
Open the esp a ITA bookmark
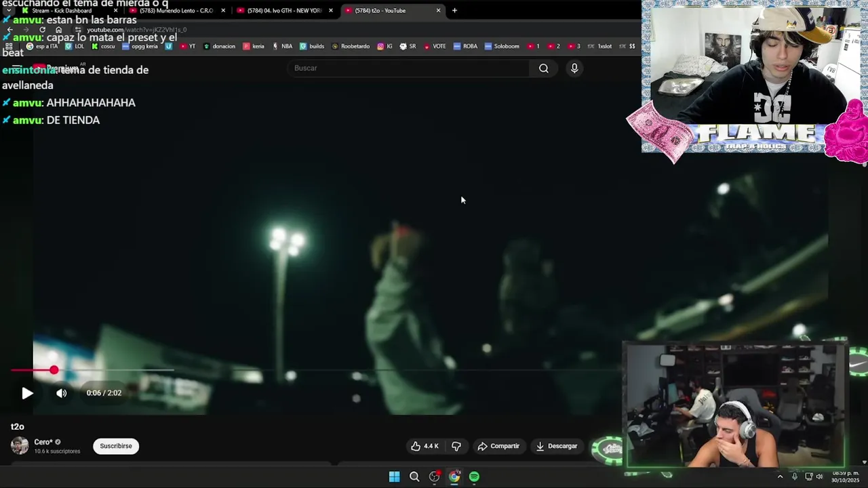click(x=43, y=46)
